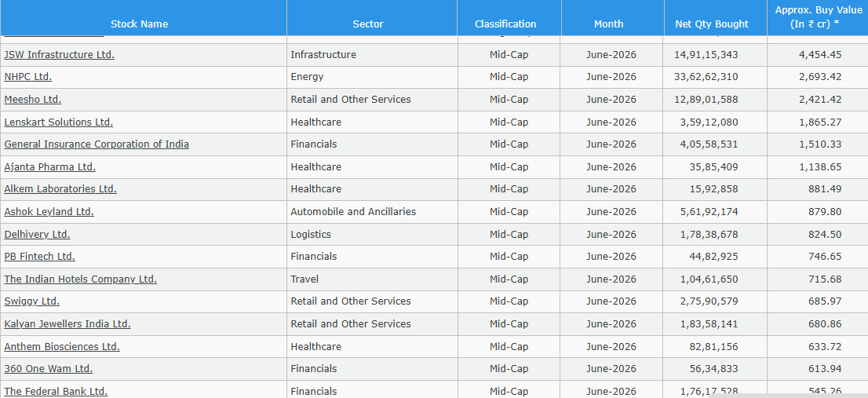Click net quantity 35,85,409
Viewport: 868px width, 398px height.
(716, 167)
